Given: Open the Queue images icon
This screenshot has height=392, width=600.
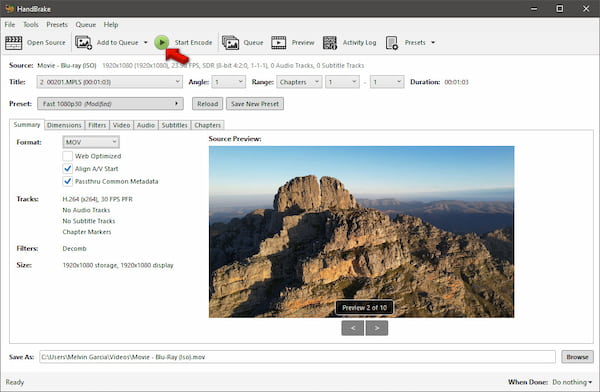Looking at the screenshot, I should (x=230, y=42).
